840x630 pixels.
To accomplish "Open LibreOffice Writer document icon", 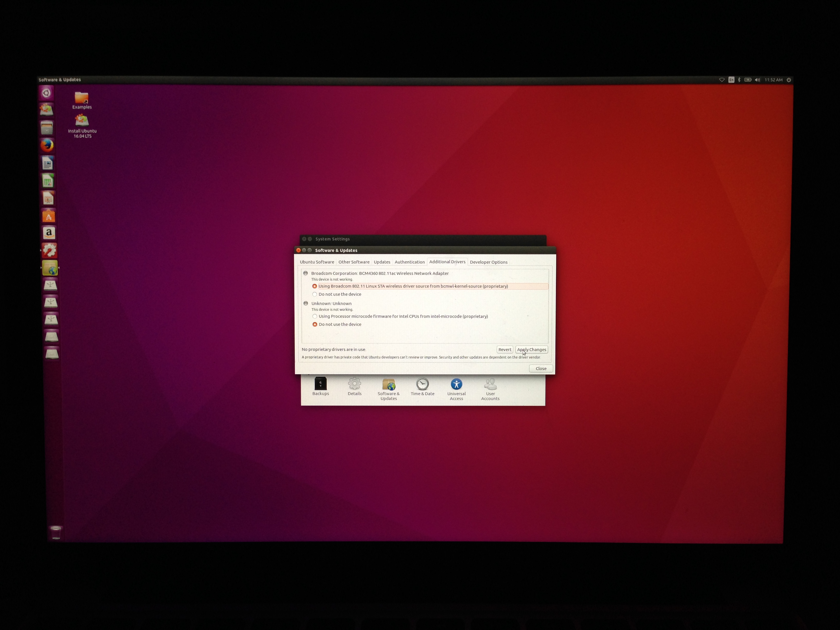I will (x=47, y=163).
